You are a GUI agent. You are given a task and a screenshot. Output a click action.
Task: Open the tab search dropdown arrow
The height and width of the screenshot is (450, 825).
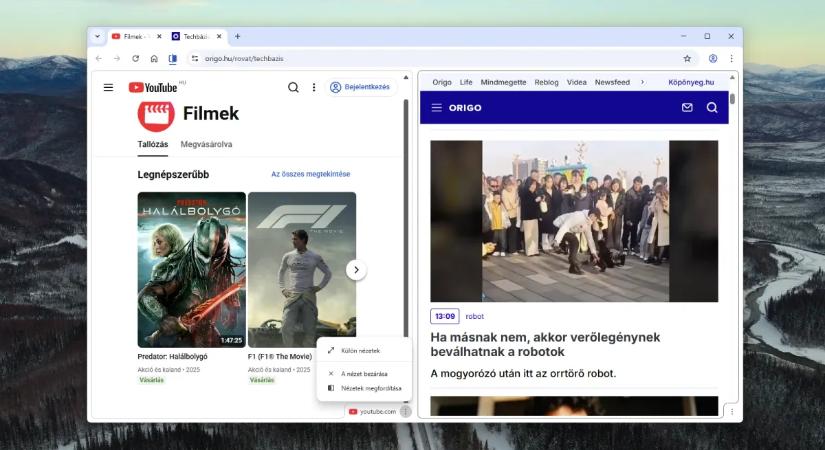(x=97, y=36)
